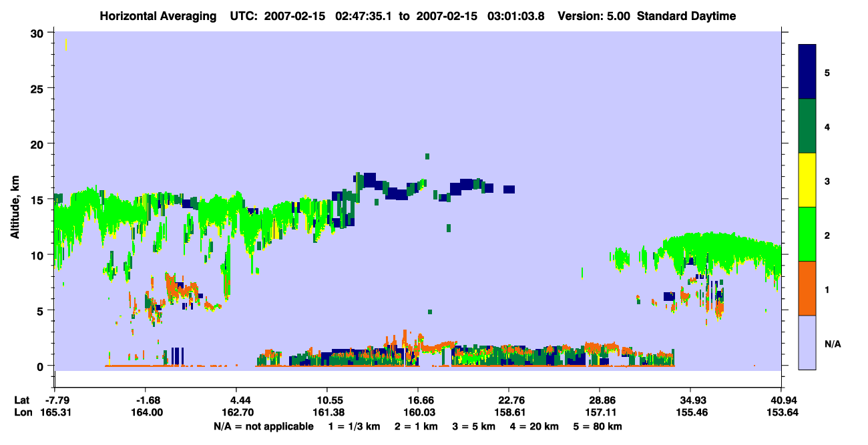Click longitude value 153.64
Viewport: 868px width, 445px height.
click(x=781, y=413)
